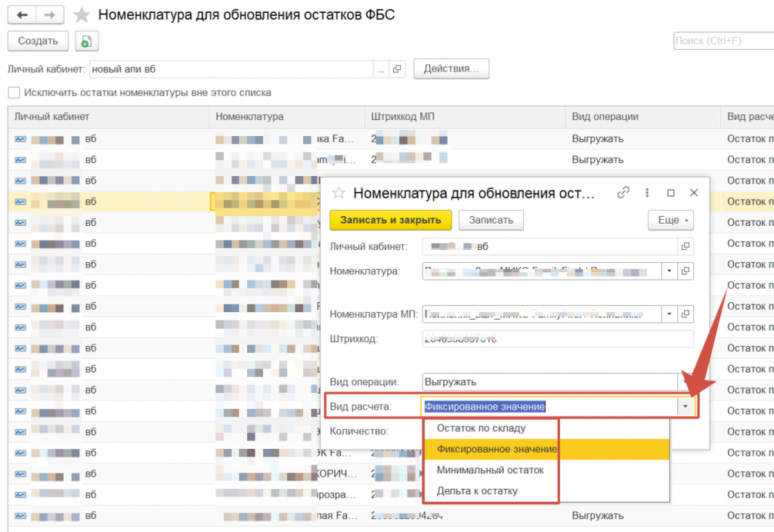Toggle 'Исключить остатки номенклатуры вне этого списка' checkbox

coord(14,93)
